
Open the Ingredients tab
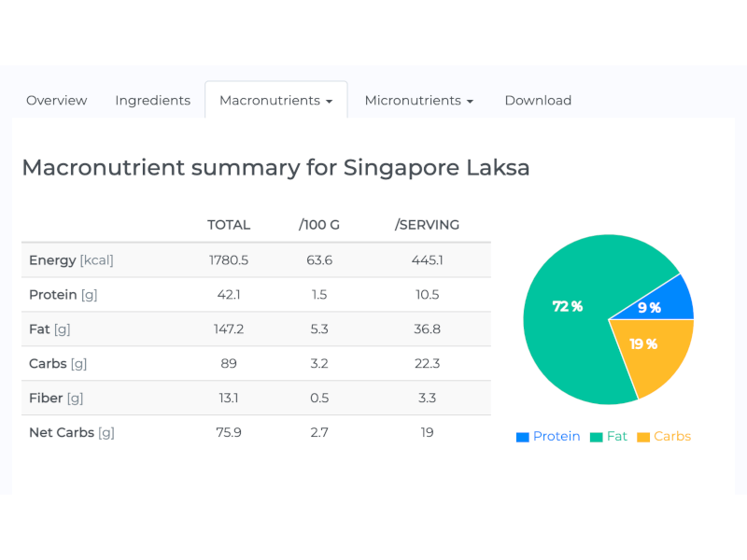(x=152, y=100)
